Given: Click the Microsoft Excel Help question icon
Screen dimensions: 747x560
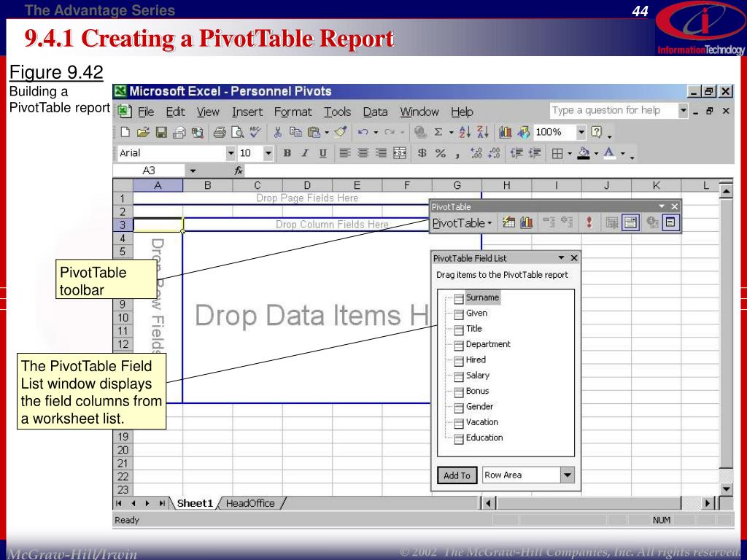Looking at the screenshot, I should coord(597,133).
